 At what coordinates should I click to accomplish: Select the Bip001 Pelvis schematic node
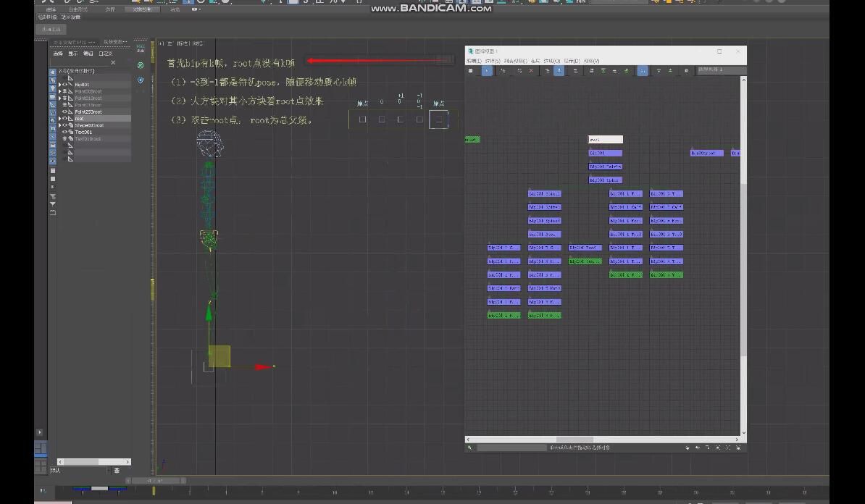(x=605, y=167)
